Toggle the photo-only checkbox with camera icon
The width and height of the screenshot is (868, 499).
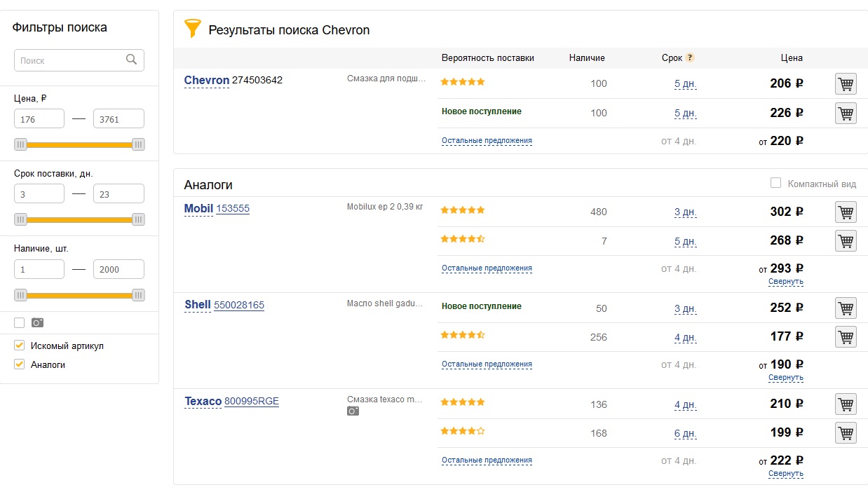tap(20, 322)
